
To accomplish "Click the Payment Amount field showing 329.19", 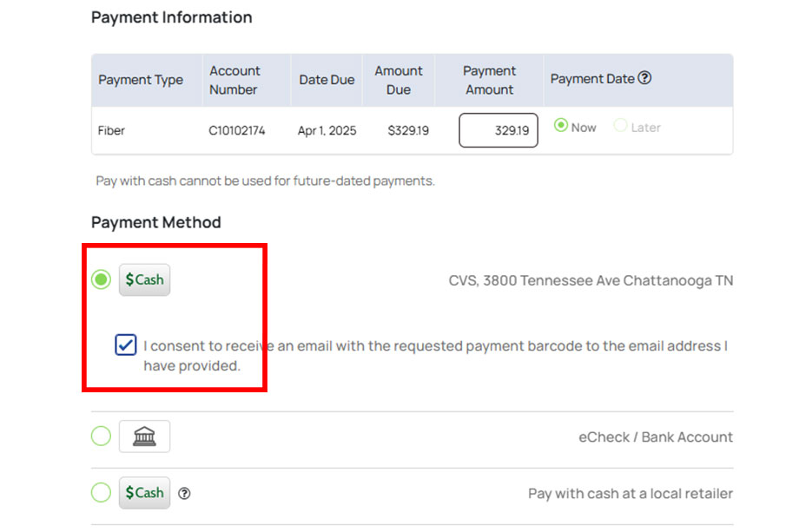I will pyautogui.click(x=498, y=130).
